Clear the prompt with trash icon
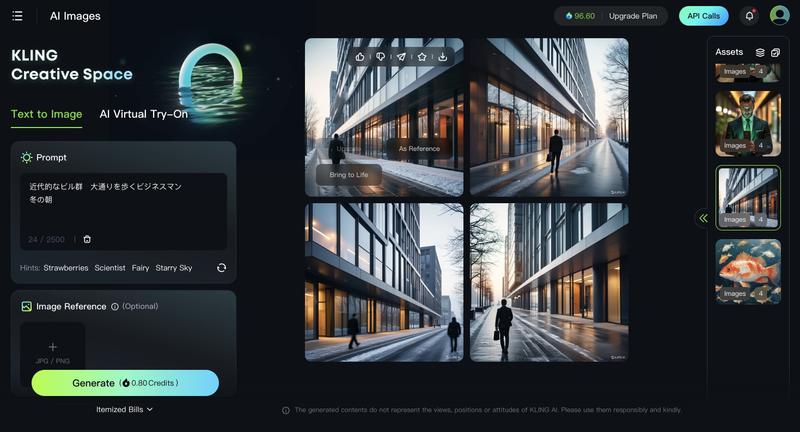Image resolution: width=800 pixels, height=432 pixels. [x=87, y=239]
